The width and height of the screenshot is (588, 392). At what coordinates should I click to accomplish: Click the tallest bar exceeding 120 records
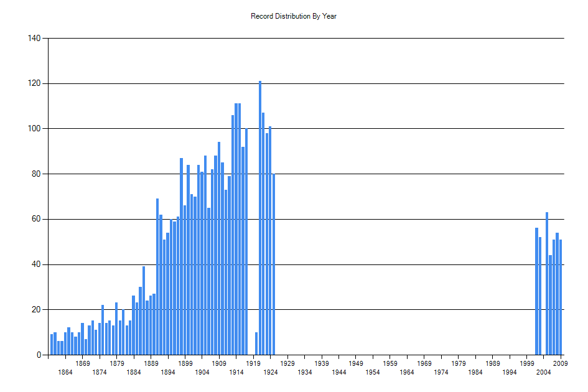(260, 218)
